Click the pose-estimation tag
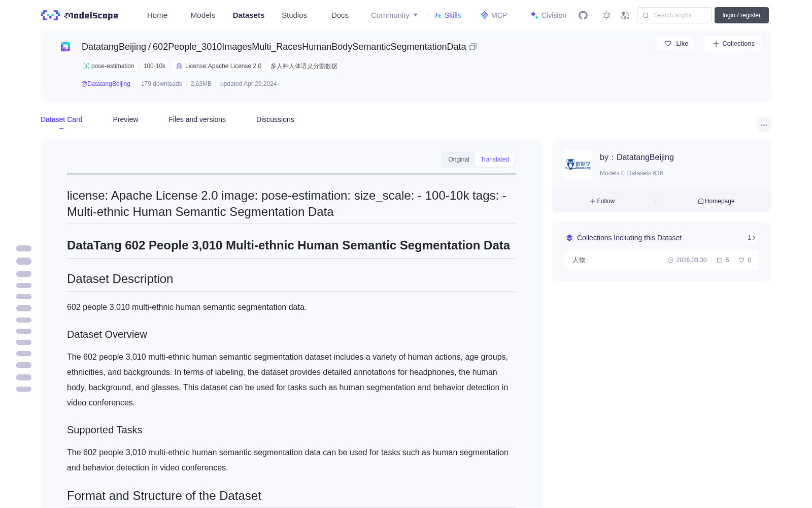The height and width of the screenshot is (508, 812). (x=109, y=66)
